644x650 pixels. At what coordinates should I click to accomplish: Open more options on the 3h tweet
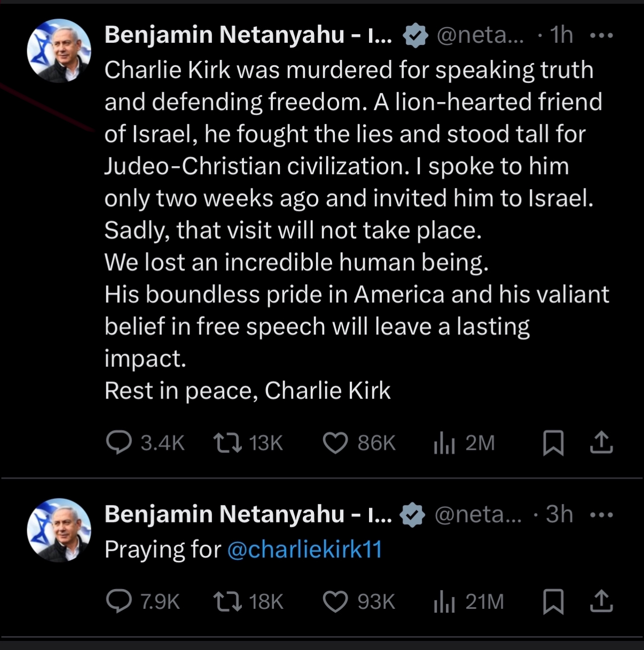[x=601, y=515]
